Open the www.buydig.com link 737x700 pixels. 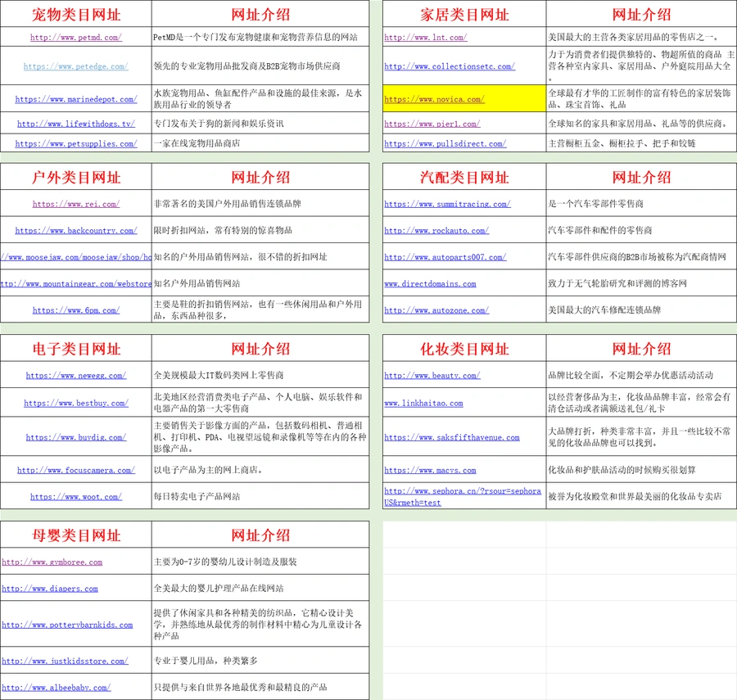(x=75, y=437)
